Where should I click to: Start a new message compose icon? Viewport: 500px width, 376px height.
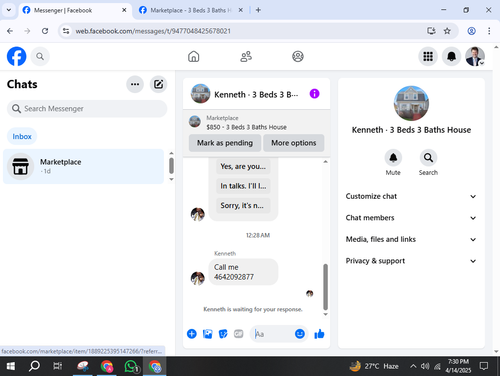coord(158,84)
